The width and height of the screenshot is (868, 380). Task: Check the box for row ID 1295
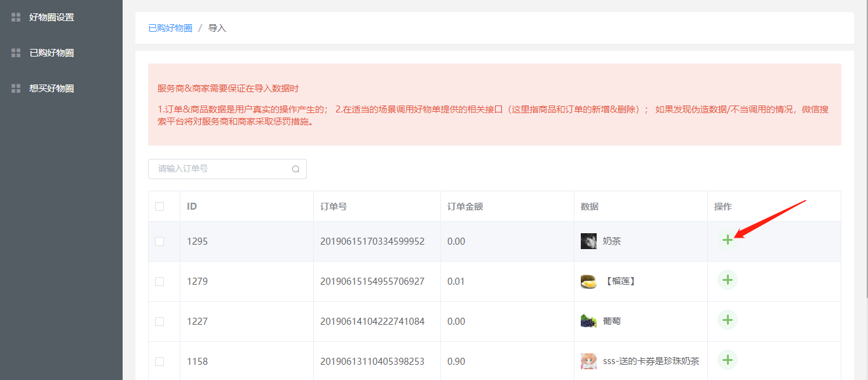tap(159, 241)
